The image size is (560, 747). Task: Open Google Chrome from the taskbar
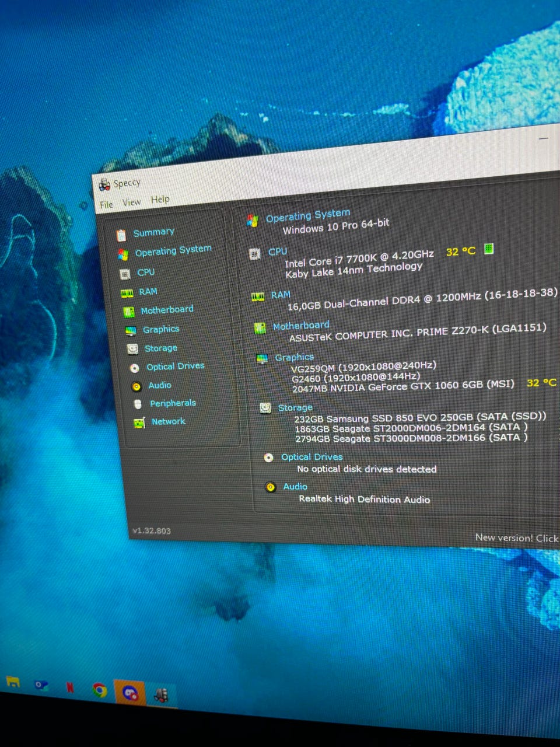tap(100, 690)
